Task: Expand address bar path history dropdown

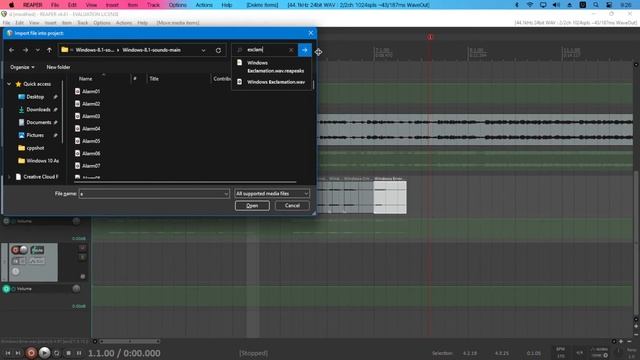Action: click(x=203, y=50)
